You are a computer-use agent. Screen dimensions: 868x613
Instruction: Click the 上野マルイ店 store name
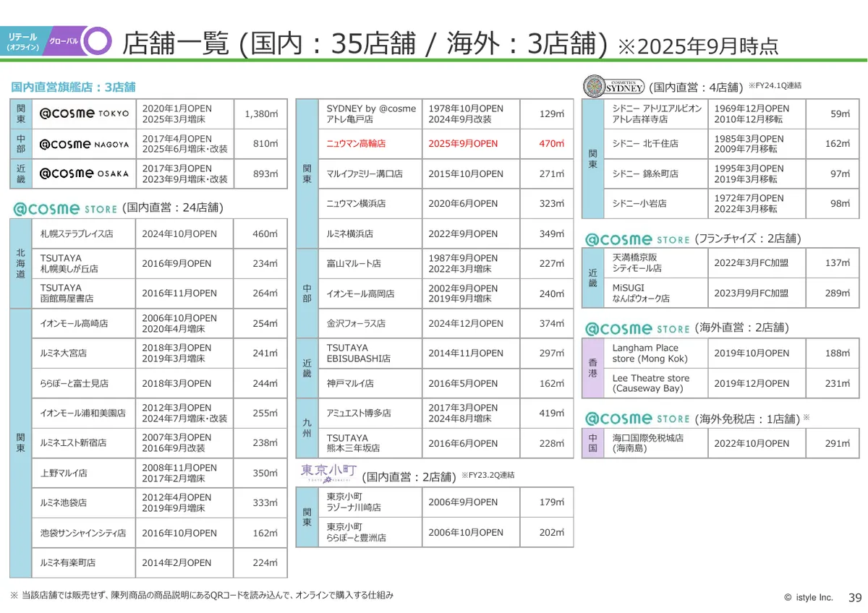coord(64,473)
